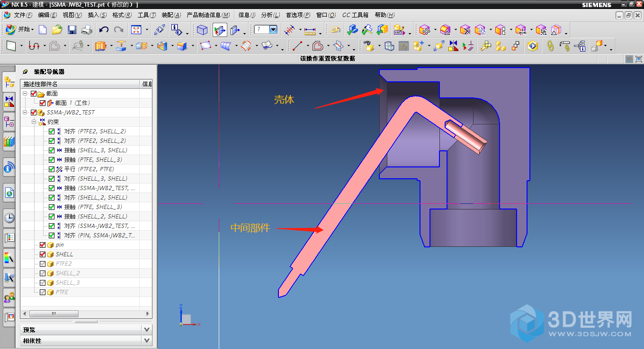Toggle the pin component checkbox
The height and width of the screenshot is (349, 644).
pyautogui.click(x=43, y=245)
